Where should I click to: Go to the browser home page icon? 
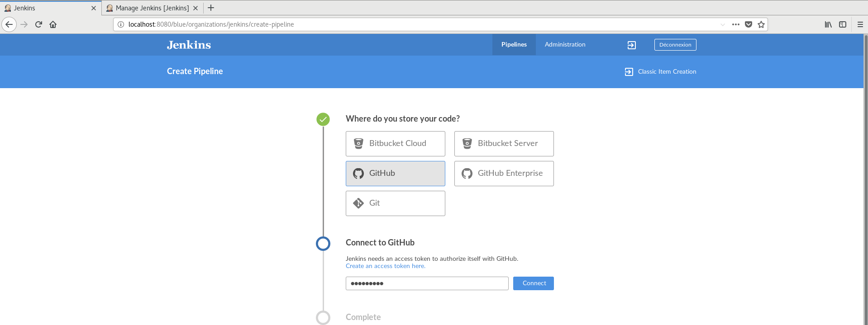tap(53, 24)
